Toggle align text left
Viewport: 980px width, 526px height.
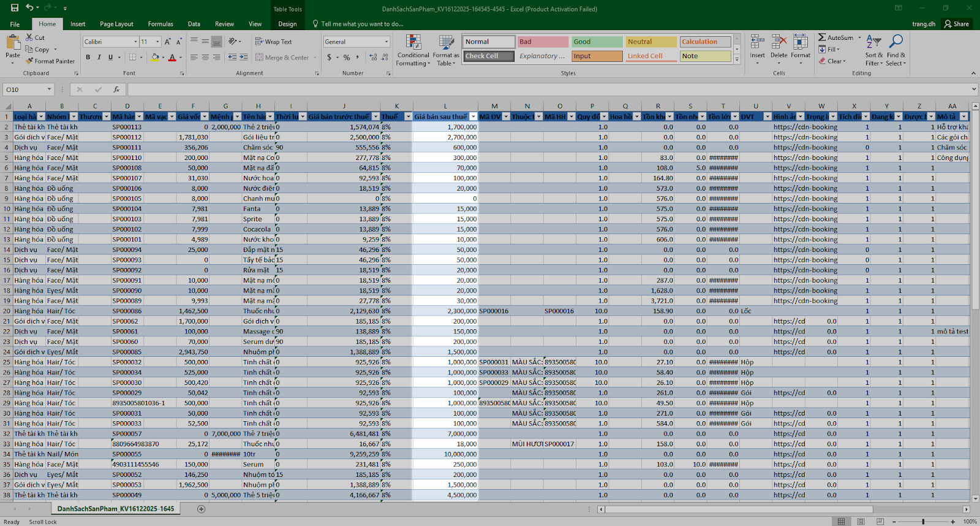tap(194, 57)
